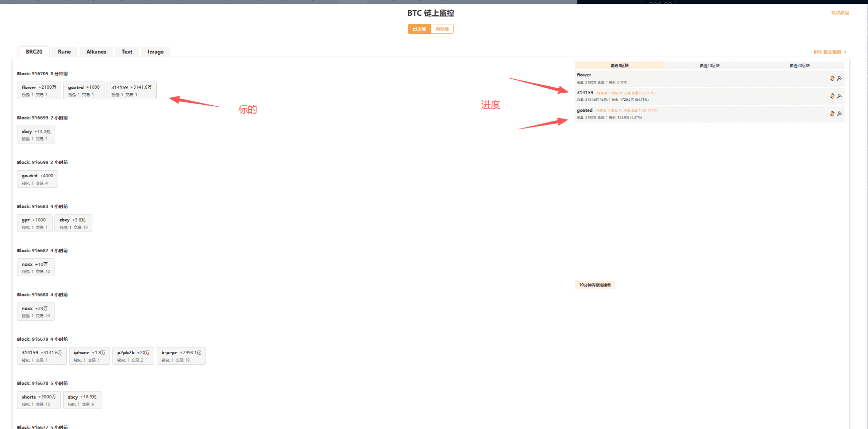
Task: Click the 10分钟内存池榜单 label
Action: [x=594, y=285]
